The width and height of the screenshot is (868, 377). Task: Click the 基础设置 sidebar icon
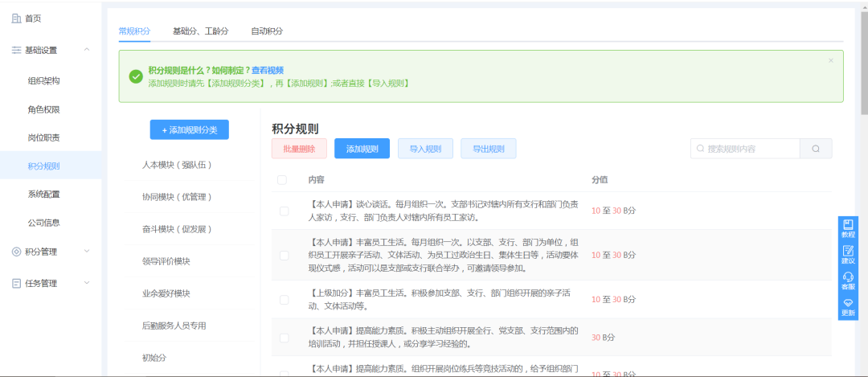17,51
